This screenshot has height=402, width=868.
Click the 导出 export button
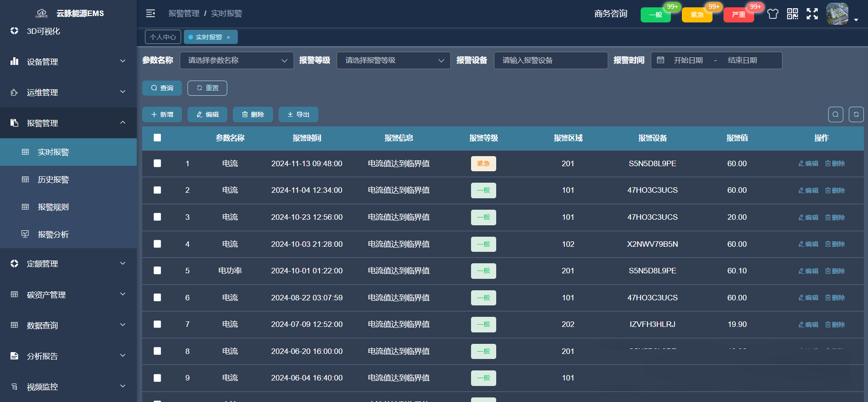(298, 114)
